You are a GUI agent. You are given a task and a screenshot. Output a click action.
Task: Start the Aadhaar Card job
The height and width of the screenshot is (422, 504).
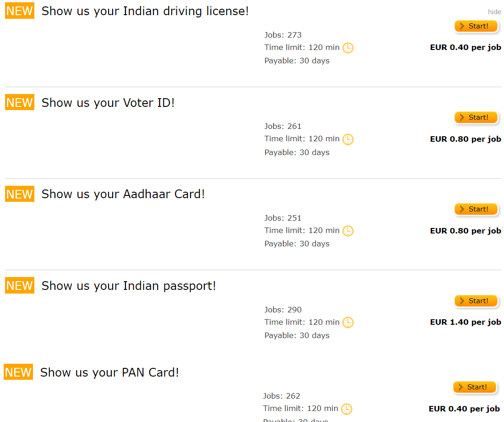tap(476, 209)
